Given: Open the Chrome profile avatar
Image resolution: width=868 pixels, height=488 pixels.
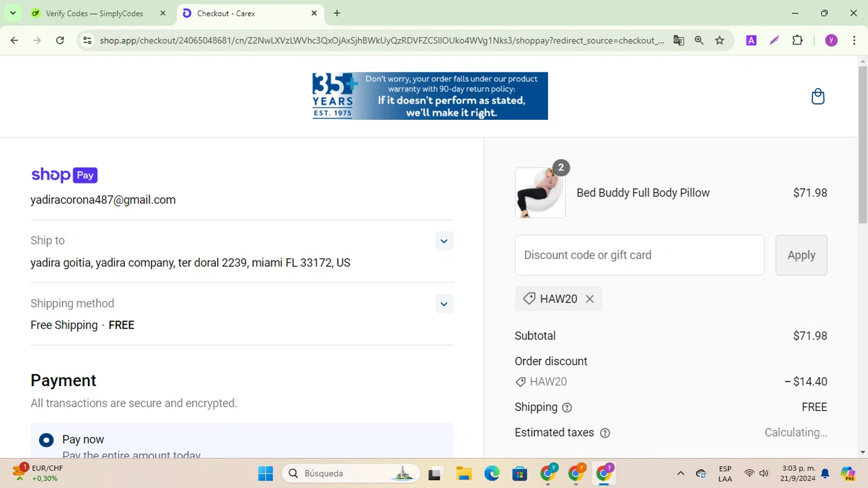Looking at the screenshot, I should click(x=832, y=41).
